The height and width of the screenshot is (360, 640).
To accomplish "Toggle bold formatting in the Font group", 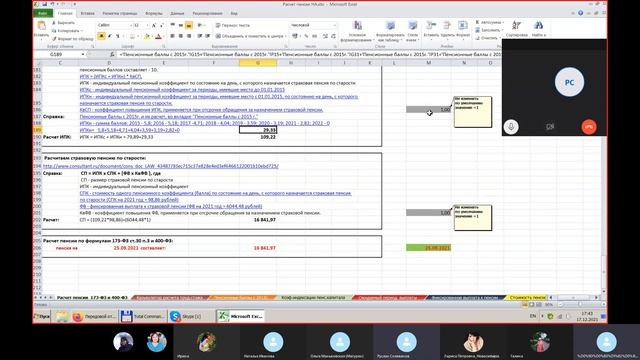I will coord(101,37).
